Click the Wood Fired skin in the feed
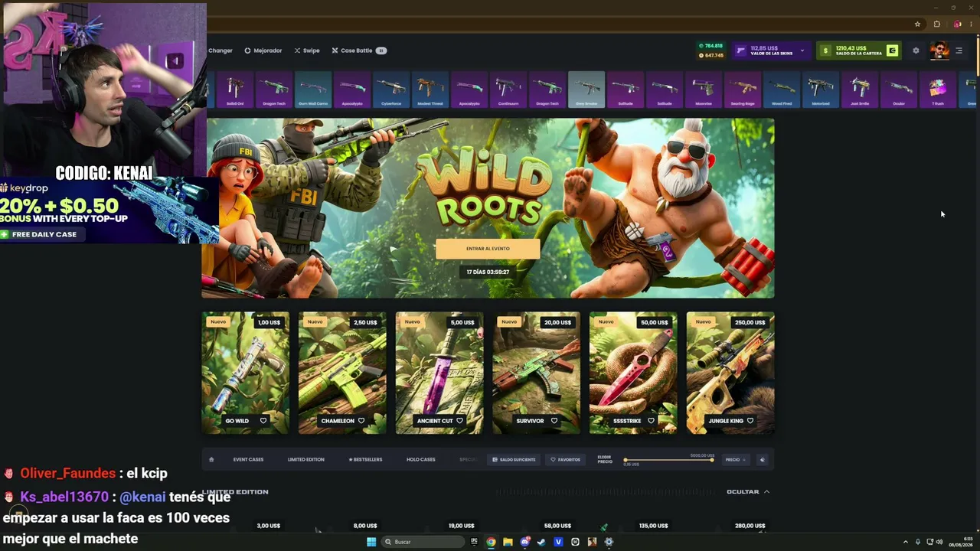Viewport: 980px width, 551px height. click(x=782, y=90)
